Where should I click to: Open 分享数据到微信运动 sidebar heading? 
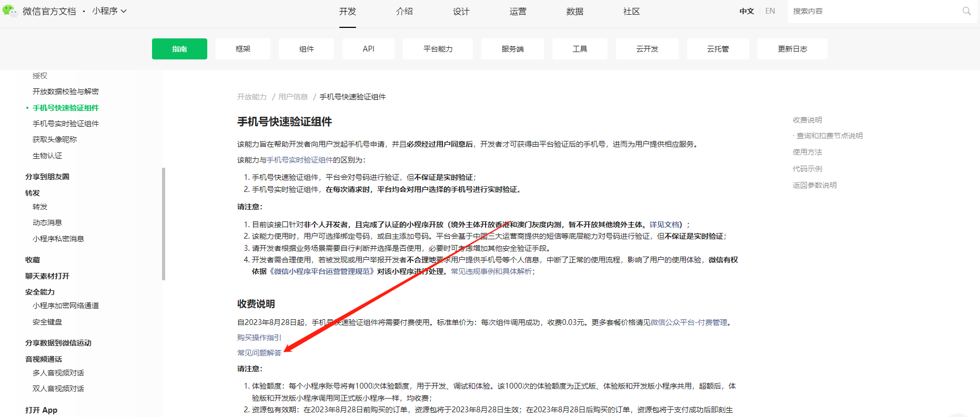58,343
